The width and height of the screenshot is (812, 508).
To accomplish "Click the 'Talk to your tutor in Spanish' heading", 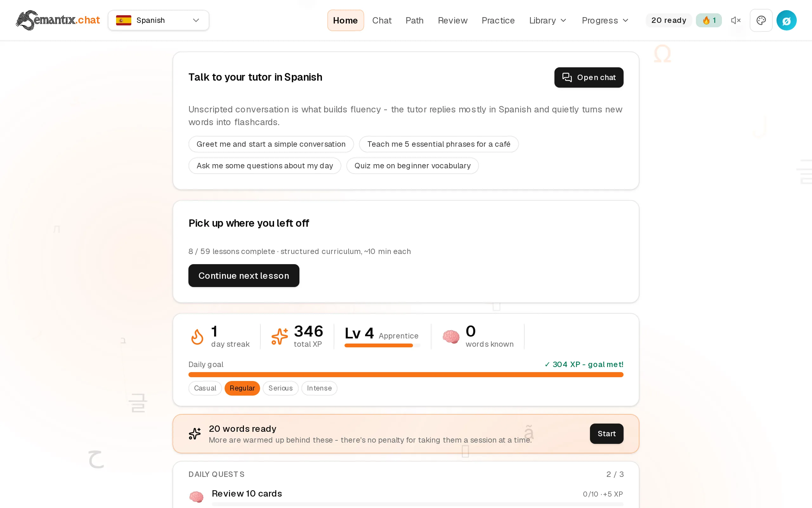I will pos(255,77).
